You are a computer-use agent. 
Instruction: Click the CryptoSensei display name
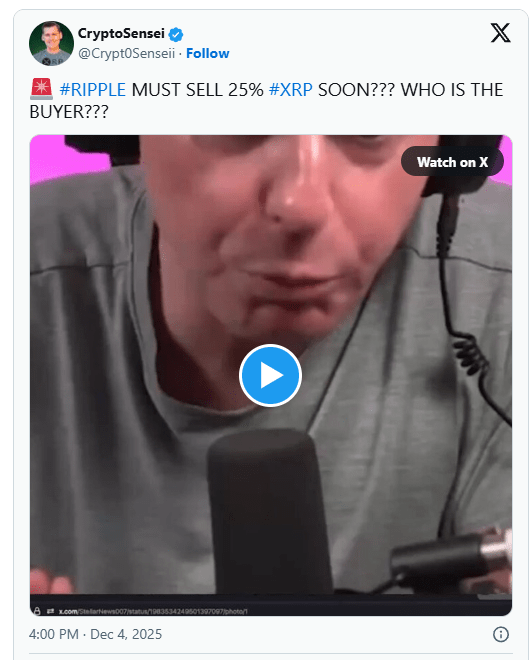(121, 33)
